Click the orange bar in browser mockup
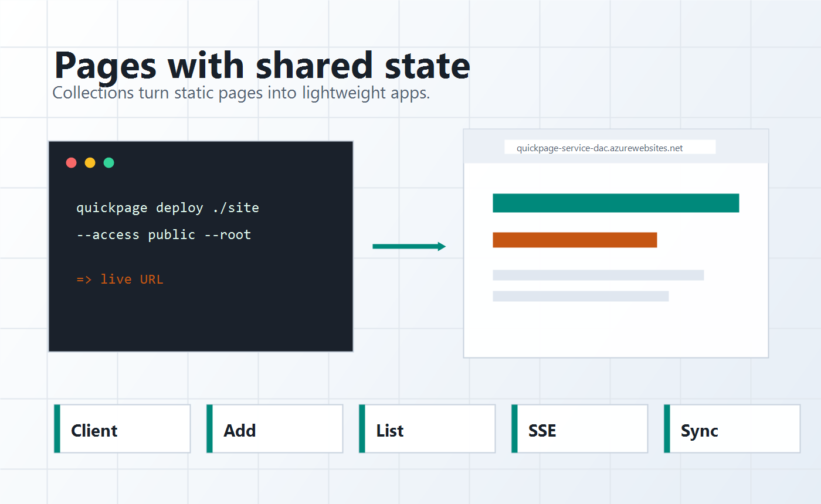 [x=575, y=240]
